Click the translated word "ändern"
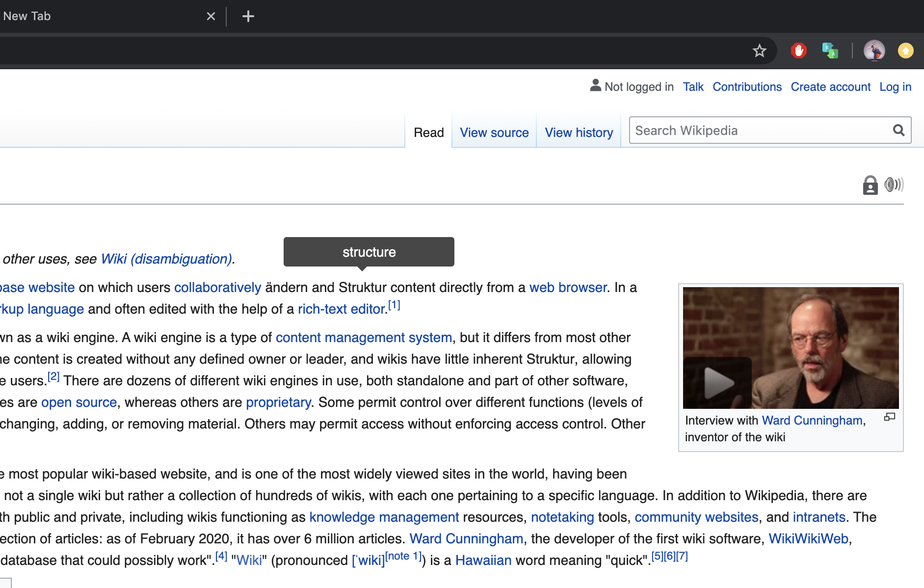This screenshot has height=588, width=924. 287,287
